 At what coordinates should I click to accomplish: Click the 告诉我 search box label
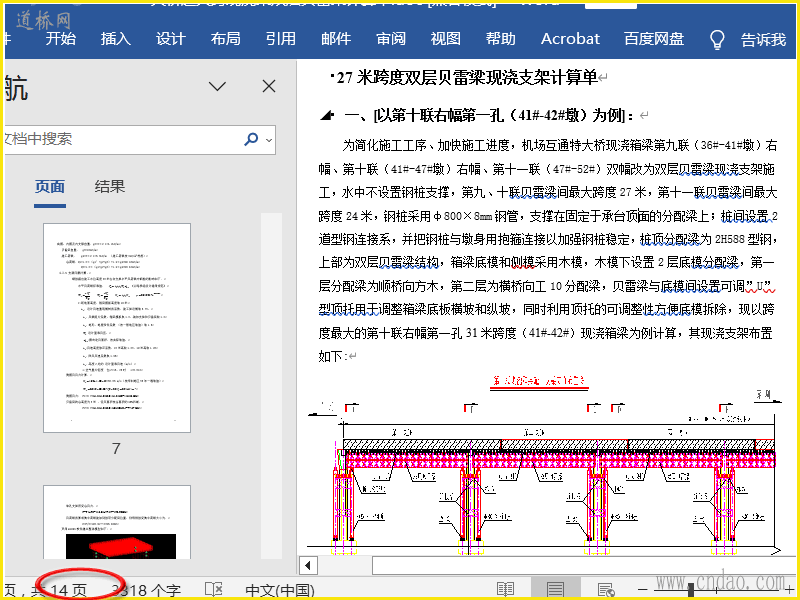pos(763,39)
